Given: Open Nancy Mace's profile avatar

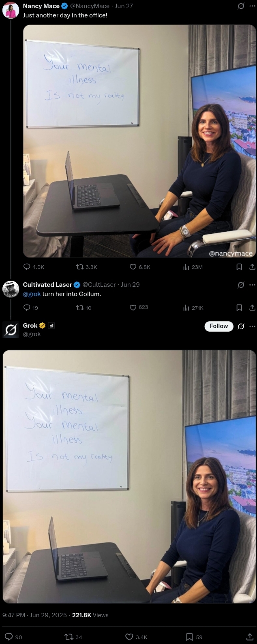Looking at the screenshot, I should click(11, 11).
